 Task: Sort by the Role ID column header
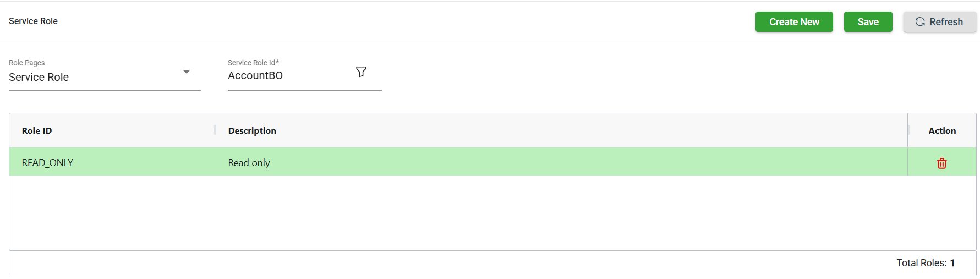click(37, 131)
